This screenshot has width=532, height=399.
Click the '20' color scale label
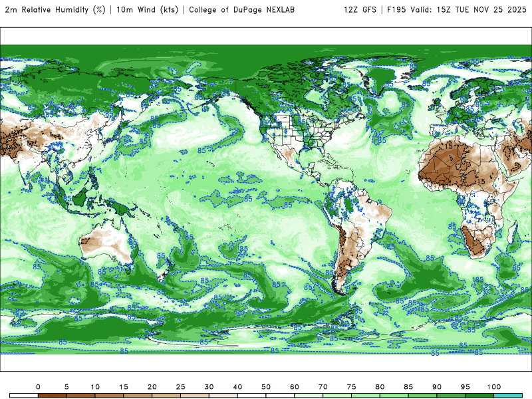pos(152,387)
